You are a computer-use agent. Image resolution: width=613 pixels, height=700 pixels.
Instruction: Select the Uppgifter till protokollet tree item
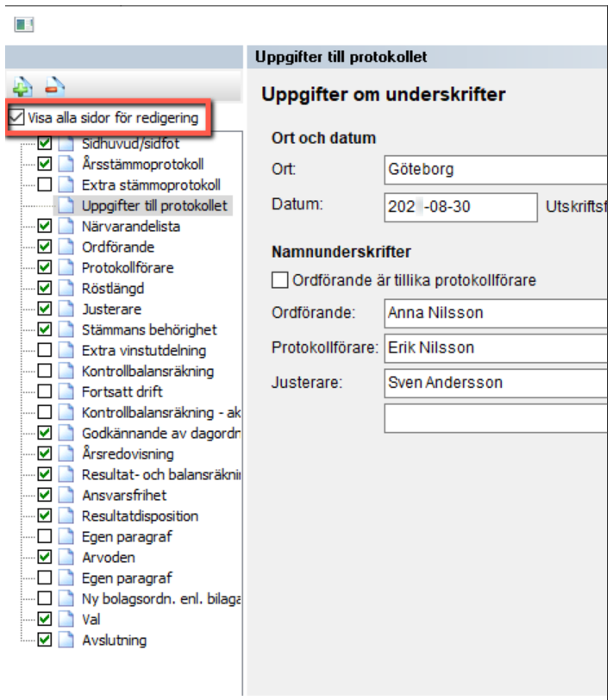tap(154, 205)
